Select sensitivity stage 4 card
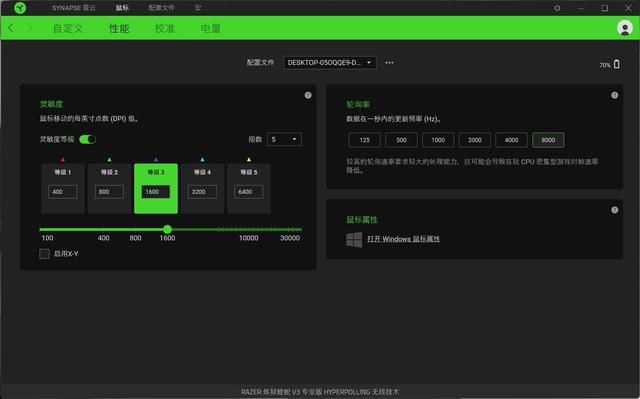 click(x=202, y=188)
